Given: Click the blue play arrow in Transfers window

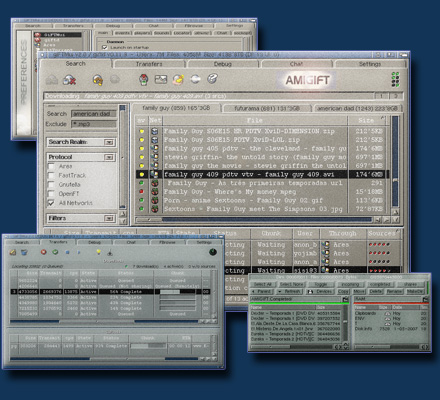Looking at the screenshot, I should pyautogui.click(x=79, y=252).
